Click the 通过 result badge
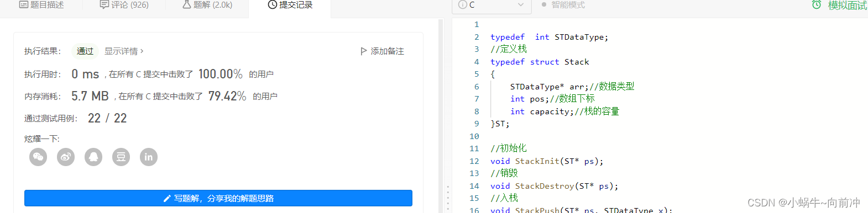 point(85,51)
